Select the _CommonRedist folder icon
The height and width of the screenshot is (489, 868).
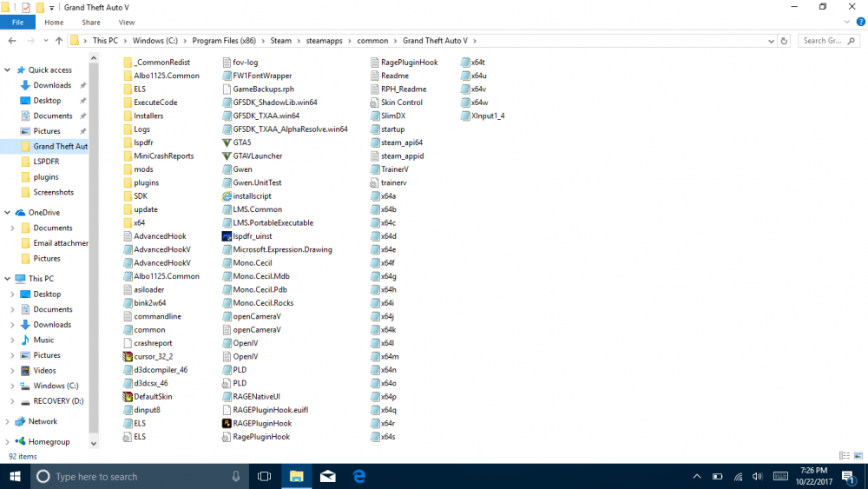coord(128,62)
